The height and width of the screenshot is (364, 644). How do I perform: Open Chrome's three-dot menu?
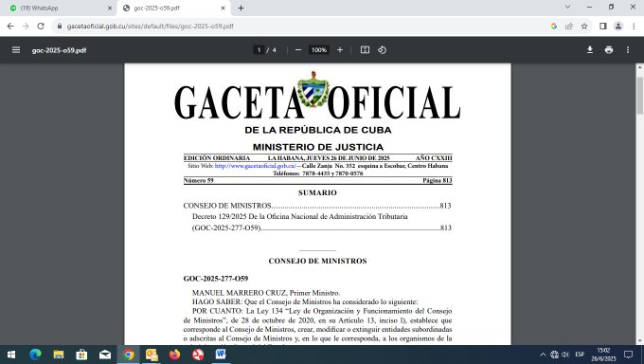634,26
